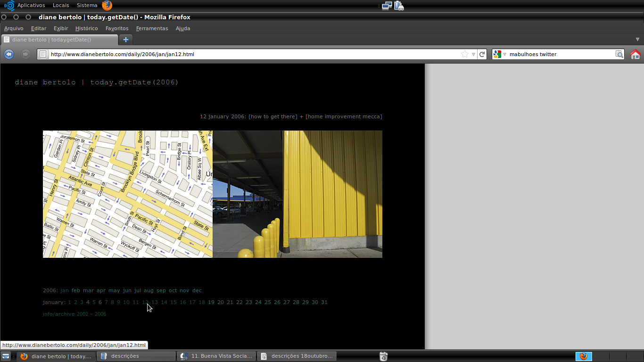
Task: Open the Ferramentas menu
Action: (152, 28)
